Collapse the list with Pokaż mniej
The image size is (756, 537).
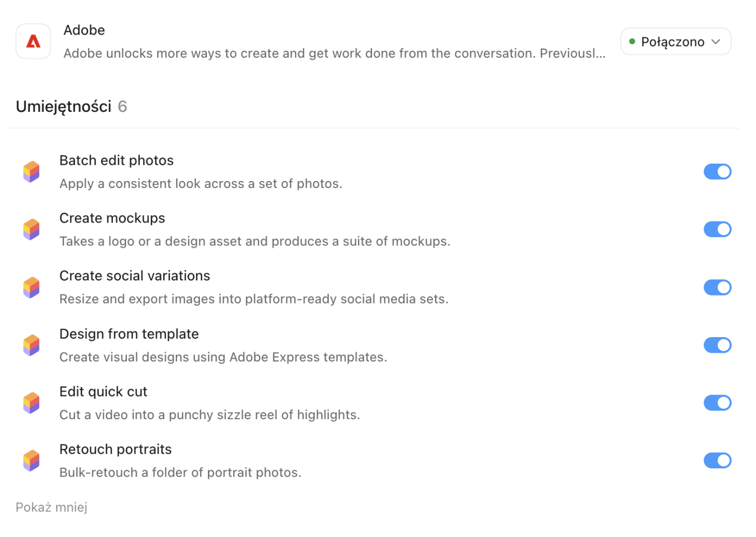[51, 507]
